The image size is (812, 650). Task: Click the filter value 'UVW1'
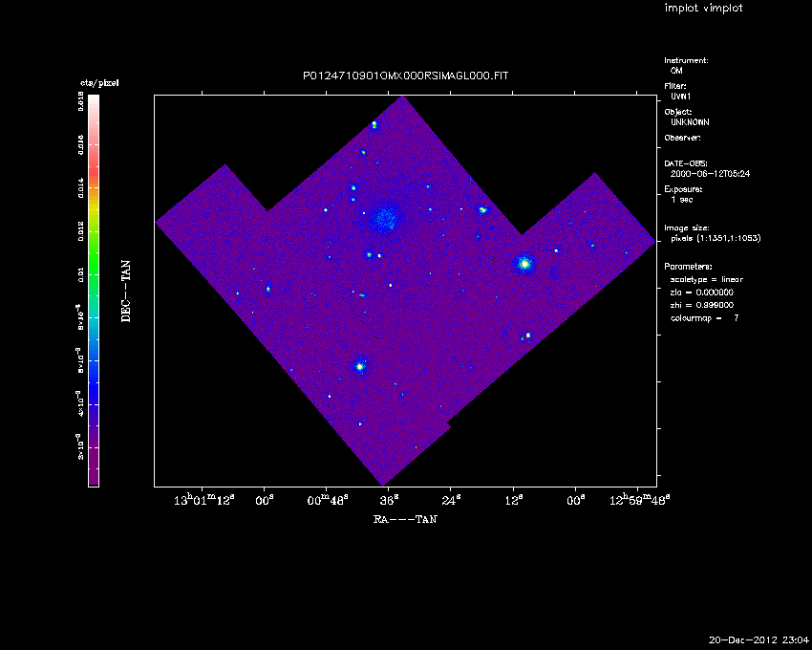(681, 97)
